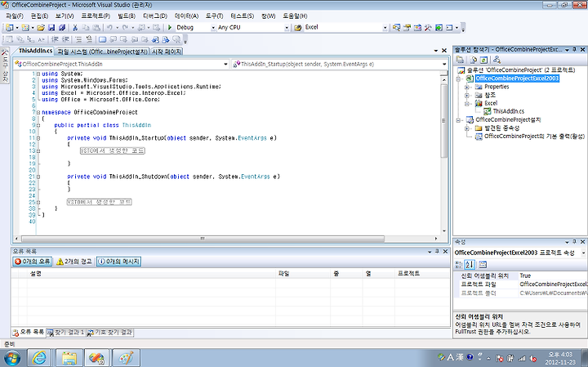Collapse the Excel folder node

[x=467, y=104]
